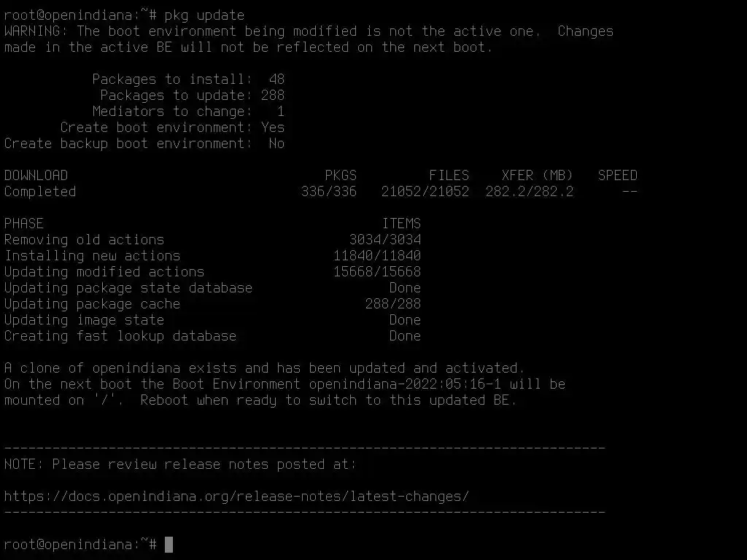This screenshot has height=560, width=747.
Task: Click the terminal cursor block at the prompt
Action: 169,544
